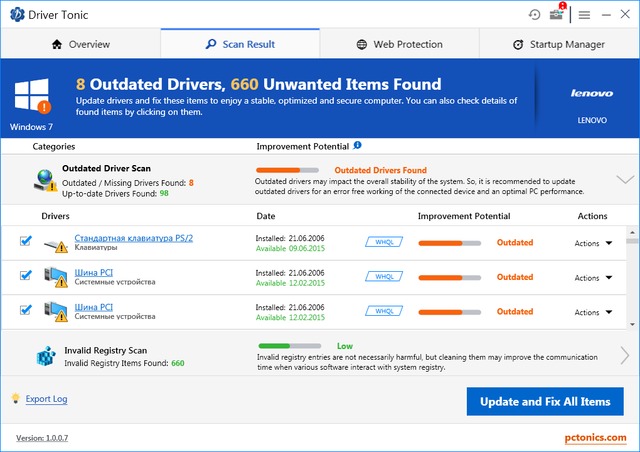This screenshot has width=640, height=452.
Task: Click the PS/2 keyboard device icon
Action: pos(55,243)
